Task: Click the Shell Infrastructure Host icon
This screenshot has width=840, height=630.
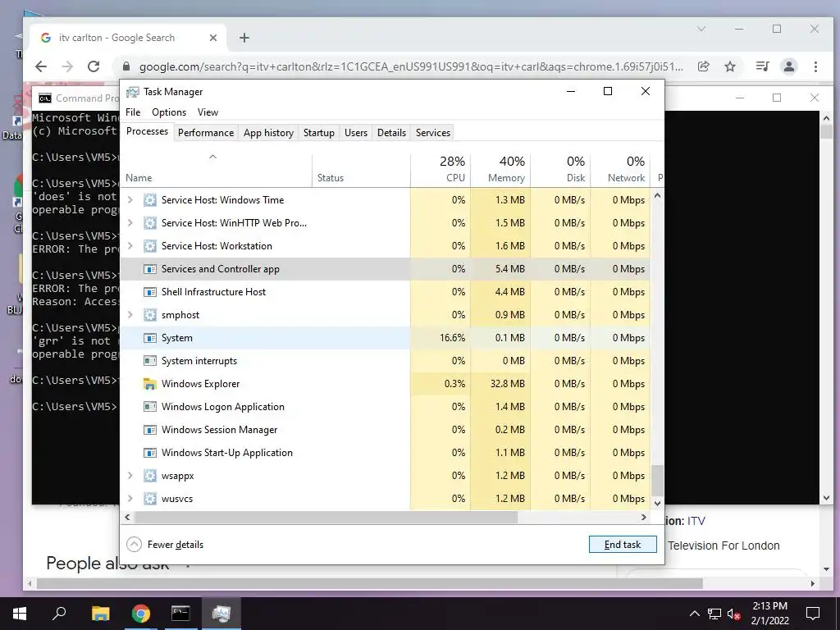Action: click(x=150, y=292)
